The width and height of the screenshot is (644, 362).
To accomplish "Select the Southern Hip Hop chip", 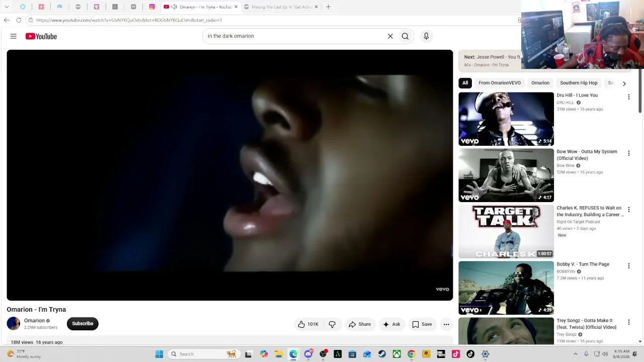I will 579,83.
